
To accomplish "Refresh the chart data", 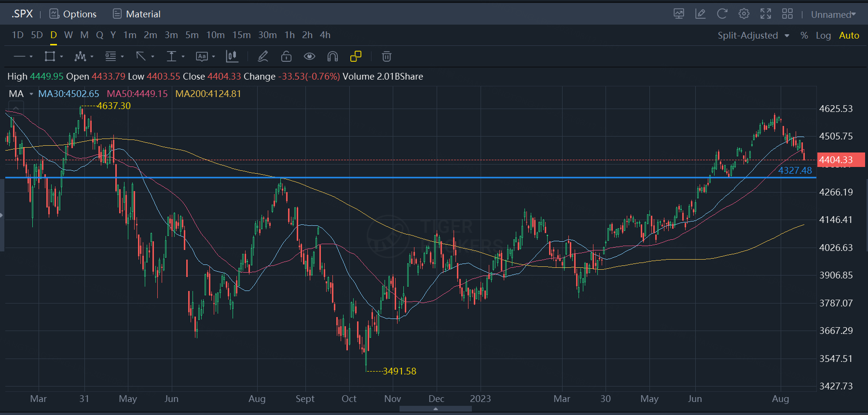I will click(x=722, y=14).
